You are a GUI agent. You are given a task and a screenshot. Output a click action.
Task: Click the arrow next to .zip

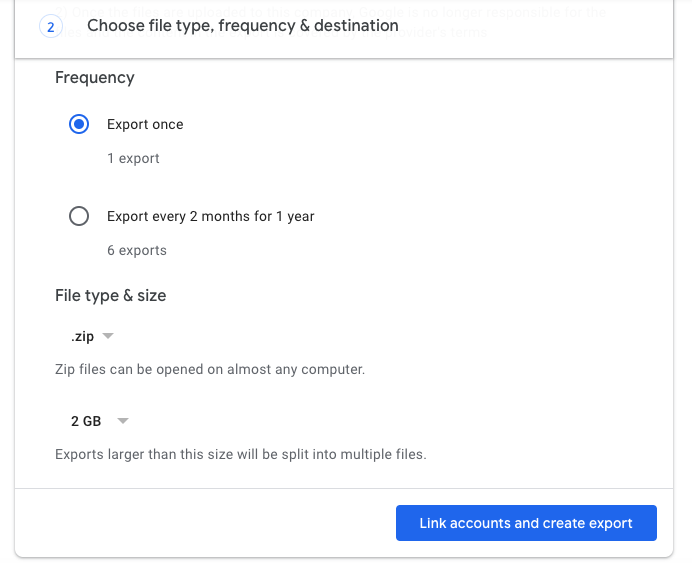pos(109,336)
